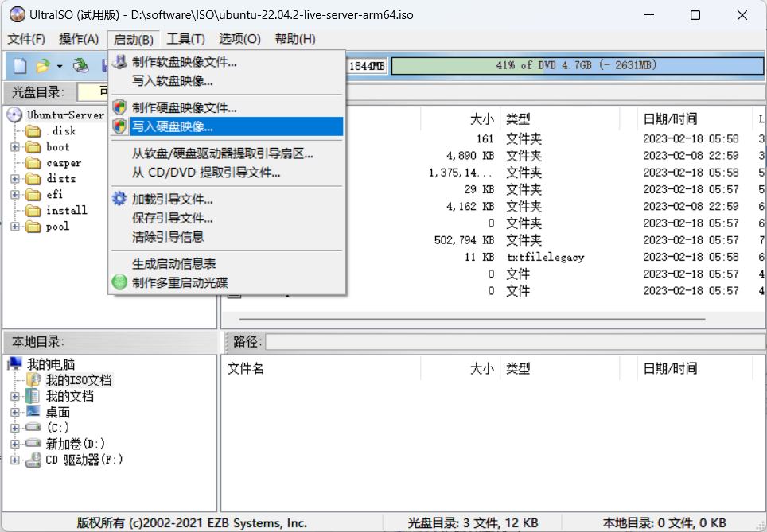Click the 桌面 desktop icon
The height and width of the screenshot is (532, 767).
[33, 411]
